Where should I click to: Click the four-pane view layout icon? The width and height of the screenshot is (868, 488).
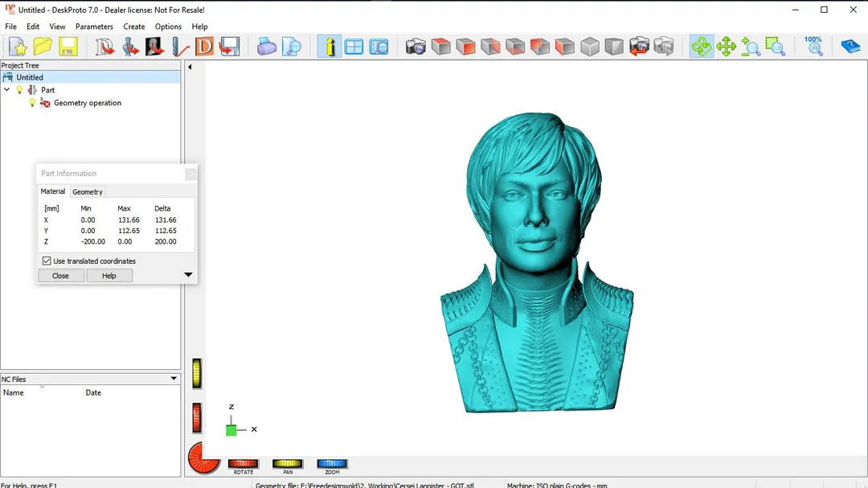click(354, 47)
